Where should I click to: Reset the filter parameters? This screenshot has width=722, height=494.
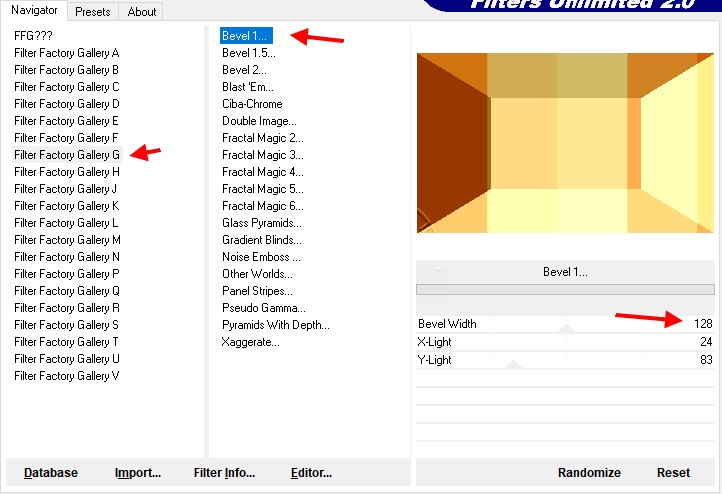(673, 473)
